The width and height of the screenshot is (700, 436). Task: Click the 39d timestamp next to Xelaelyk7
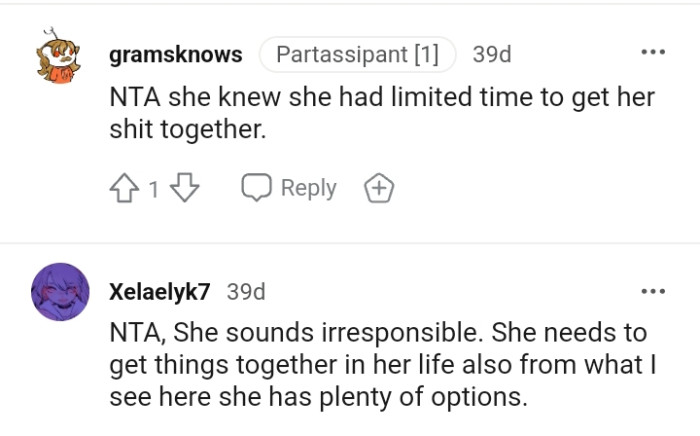click(x=246, y=292)
